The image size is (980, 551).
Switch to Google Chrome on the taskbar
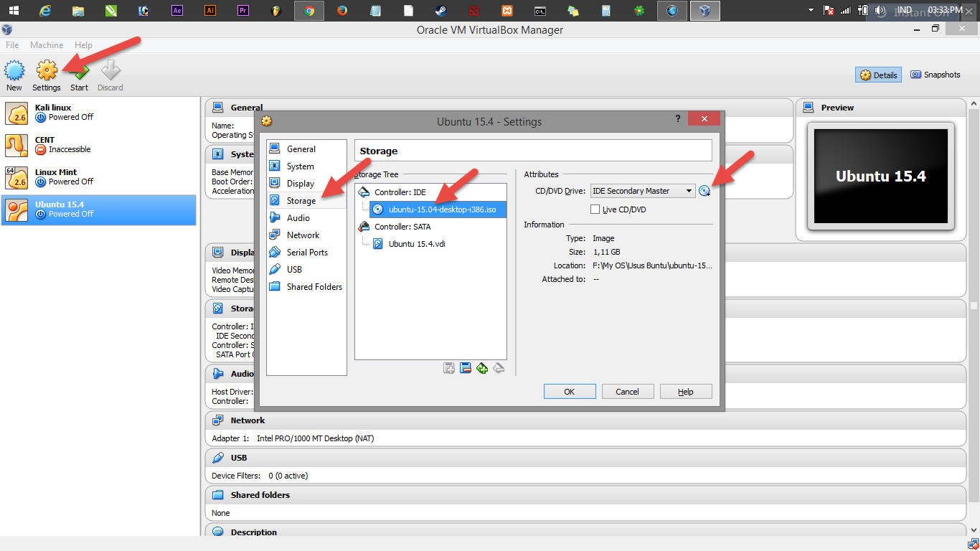pyautogui.click(x=309, y=11)
